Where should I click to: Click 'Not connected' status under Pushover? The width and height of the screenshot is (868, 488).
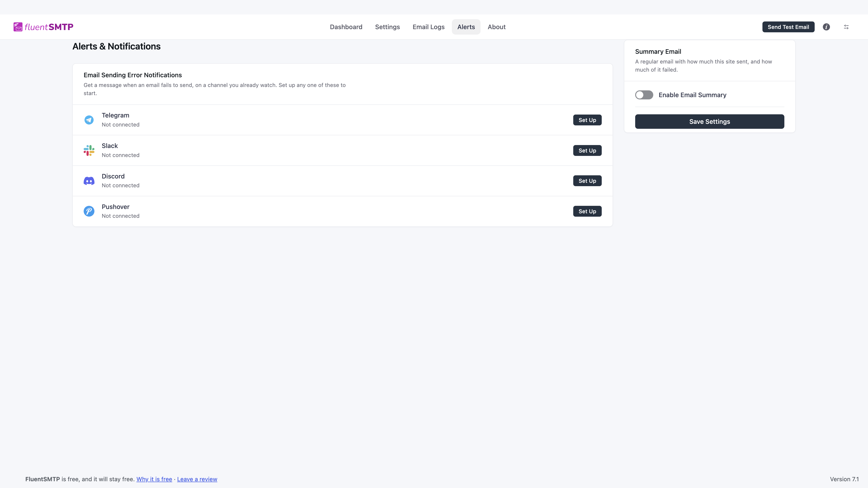click(121, 216)
